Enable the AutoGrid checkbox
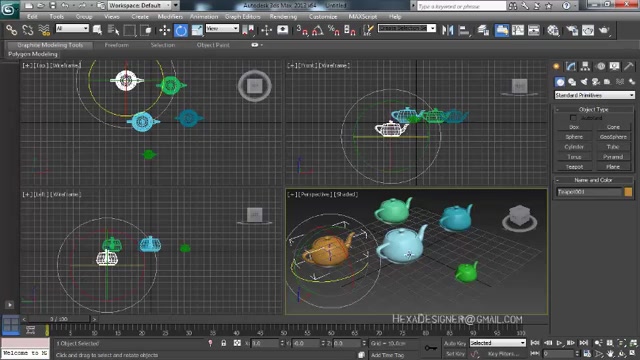Image resolution: width=640 pixels, height=360 pixels. 573,118
